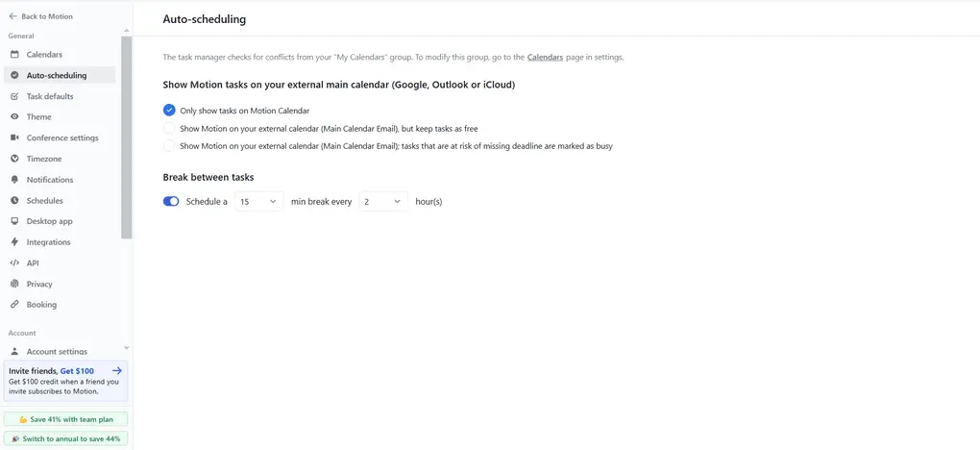The image size is (980, 450).
Task: Open Notifications settings
Action: 60,180
